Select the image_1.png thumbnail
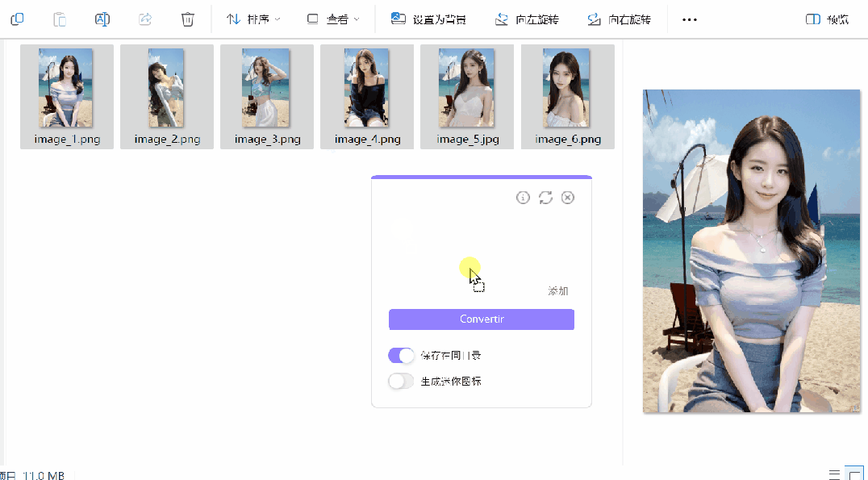 pos(67,97)
